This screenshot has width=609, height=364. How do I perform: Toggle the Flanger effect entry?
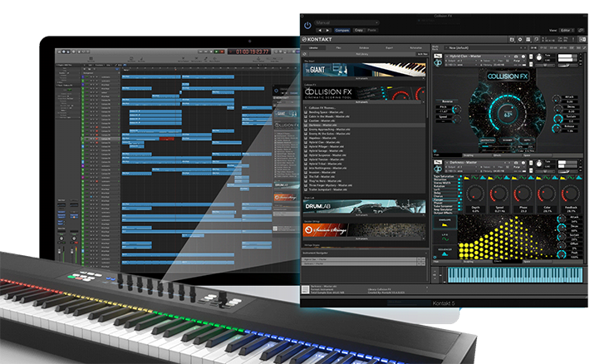click(x=447, y=199)
